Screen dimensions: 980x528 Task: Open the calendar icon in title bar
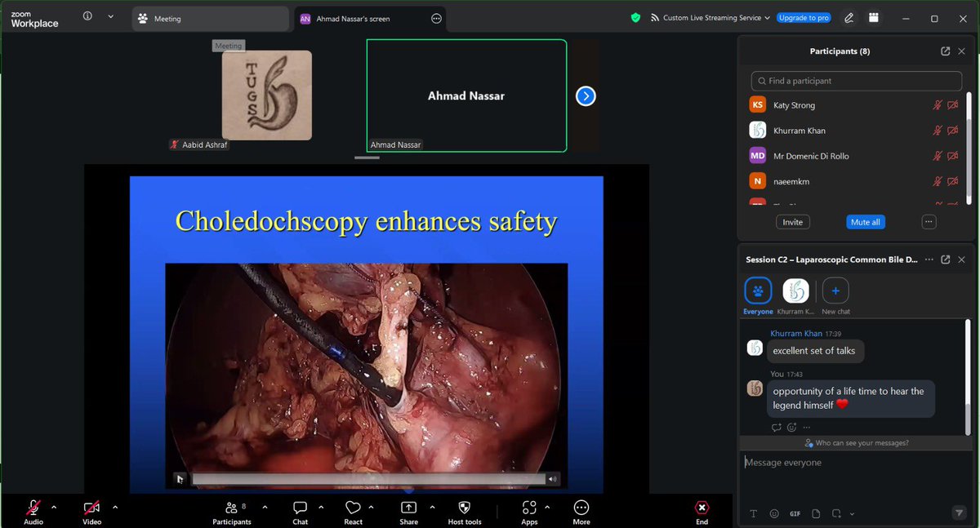pos(874,18)
